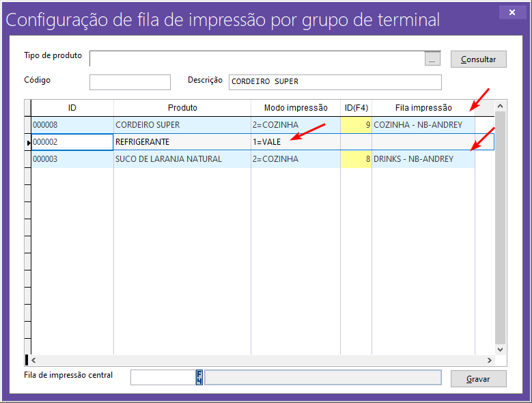Save changes with the Gravar button
The width and height of the screenshot is (532, 403).
(478, 378)
